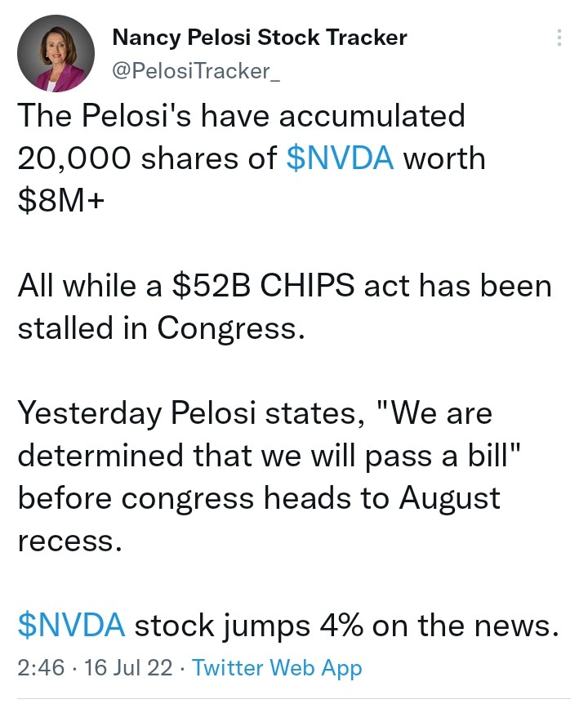Screen dimensions: 588x704
Task: Click the word "worth" after the first $NVDA
Action: point(445,158)
